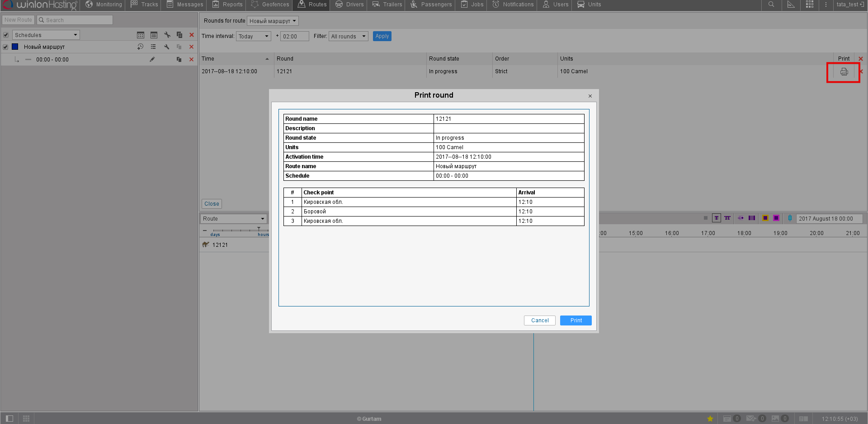The height and width of the screenshot is (424, 868).
Task: Click the printer icon in the round row
Action: (844, 72)
